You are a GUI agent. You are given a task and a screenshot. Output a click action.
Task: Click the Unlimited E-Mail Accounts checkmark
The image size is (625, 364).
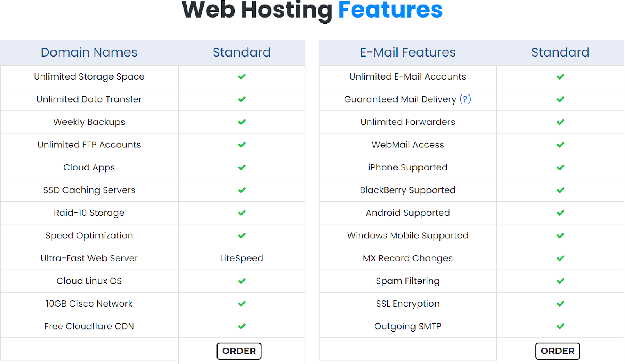pos(561,76)
